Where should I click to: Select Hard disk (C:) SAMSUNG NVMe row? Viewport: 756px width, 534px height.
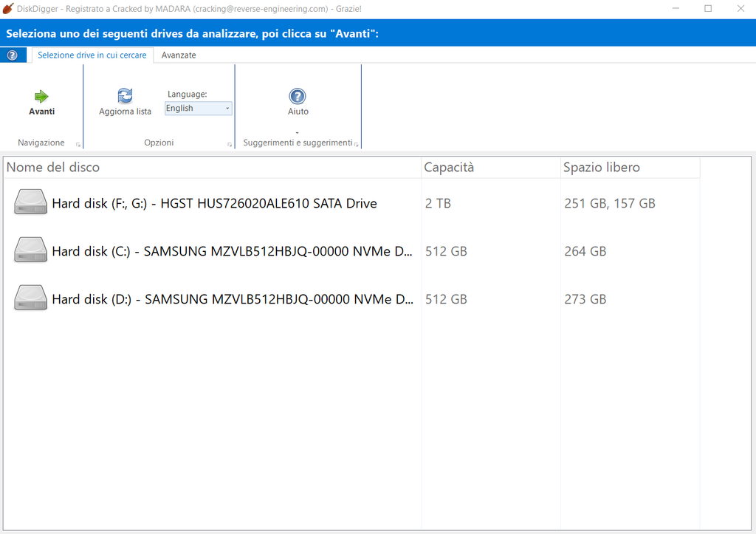pyautogui.click(x=233, y=251)
